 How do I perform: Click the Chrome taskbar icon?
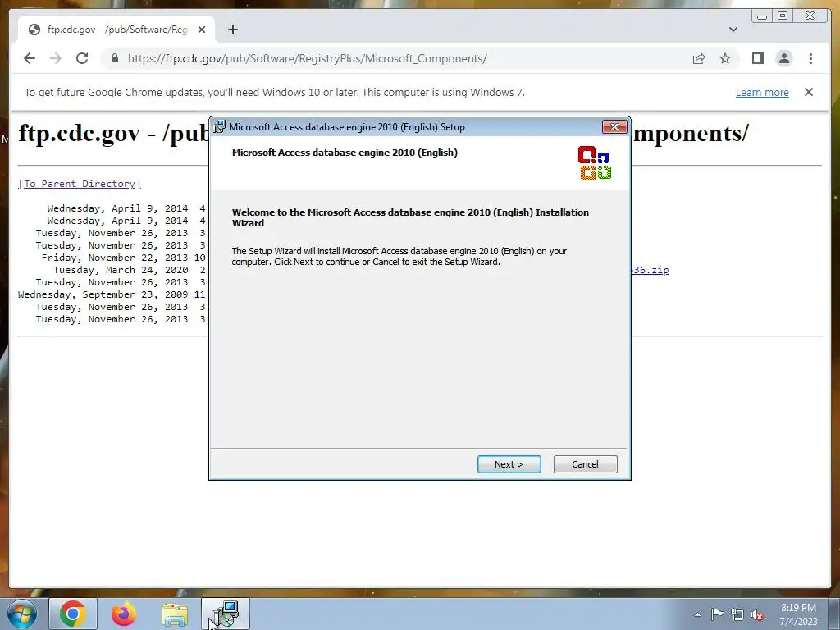[73, 614]
